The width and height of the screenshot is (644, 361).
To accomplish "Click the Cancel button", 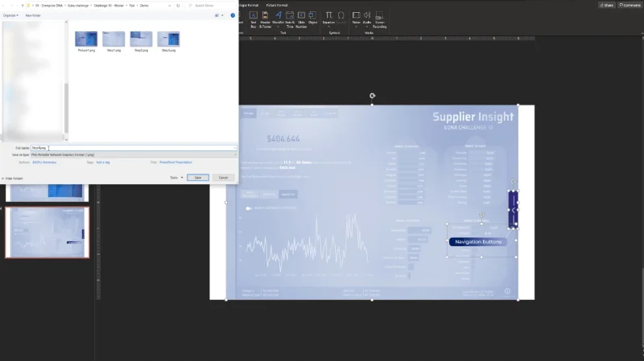I will tap(223, 178).
